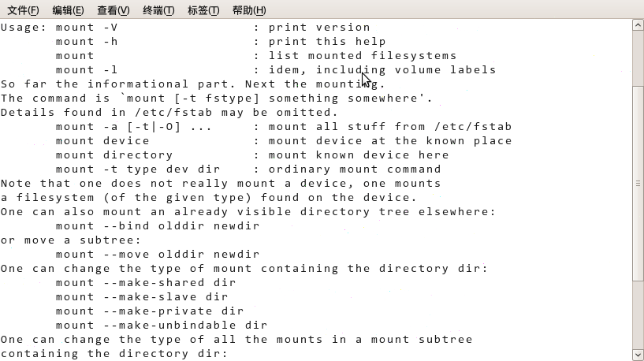Click the text 'mount --bind olddir newdir'
This screenshot has height=361, width=644.
click(x=158, y=226)
